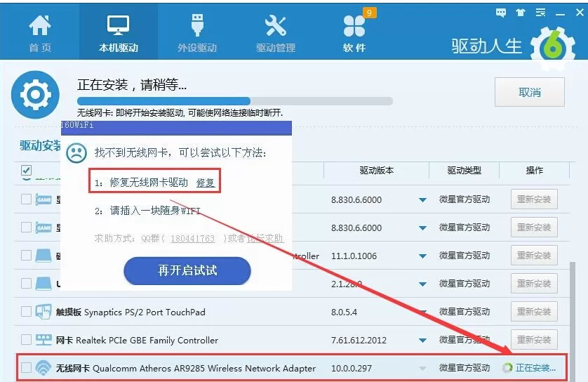Viewport: 588px width, 382px height.
Task: Check the 2.1.28.0 row checkbox
Action: [x=26, y=283]
